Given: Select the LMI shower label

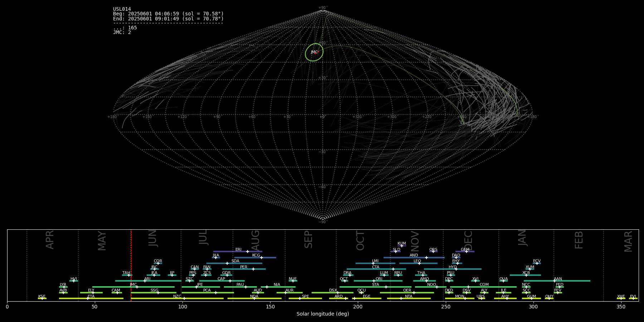Looking at the screenshot, I should (375, 261).
